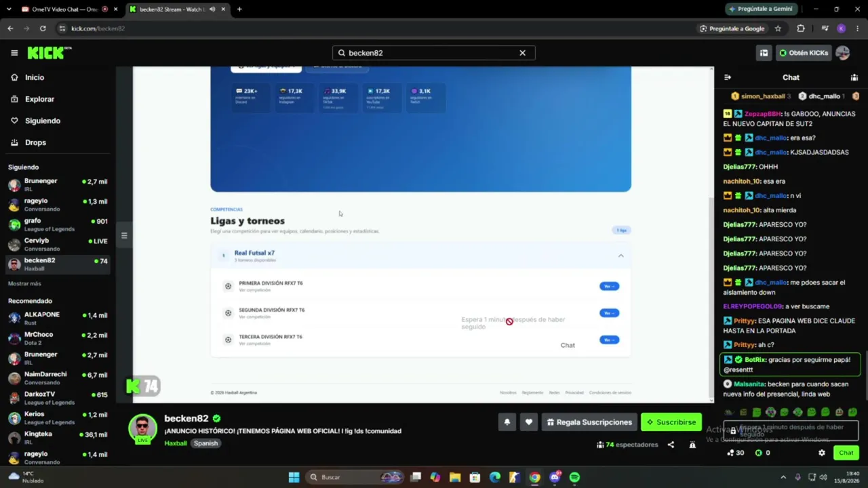Open Drops in the sidebar
This screenshot has width=868, height=488.
[x=35, y=142]
